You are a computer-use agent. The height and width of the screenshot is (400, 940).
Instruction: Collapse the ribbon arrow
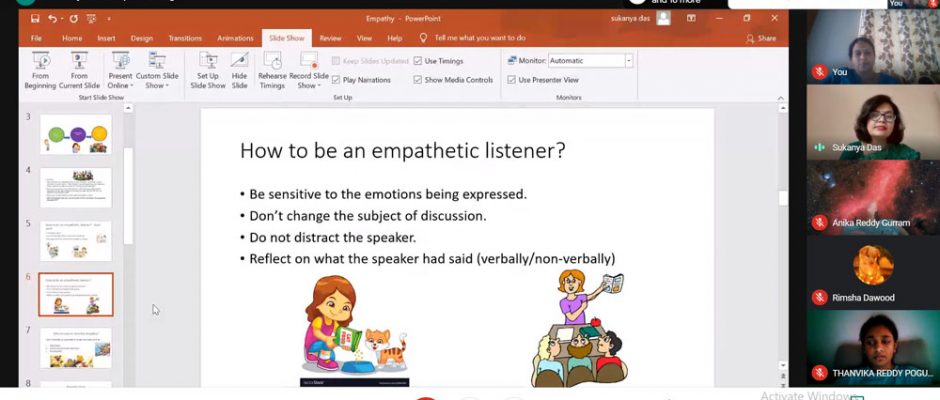pyautogui.click(x=781, y=98)
